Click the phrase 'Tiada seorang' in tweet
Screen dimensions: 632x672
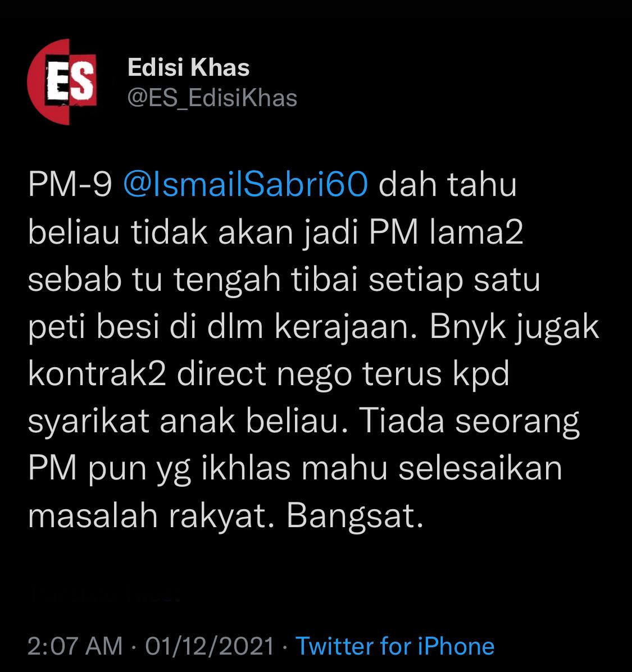469,420
